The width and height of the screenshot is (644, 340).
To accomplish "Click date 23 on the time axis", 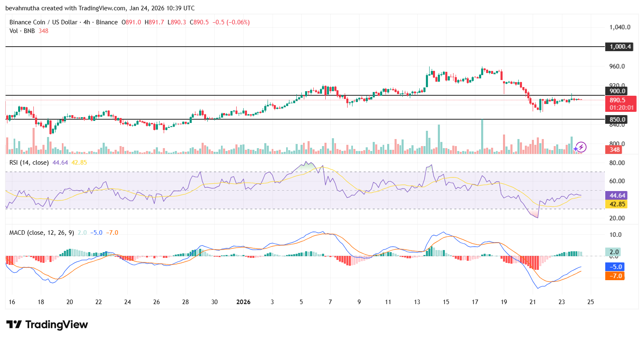I will (562, 302).
